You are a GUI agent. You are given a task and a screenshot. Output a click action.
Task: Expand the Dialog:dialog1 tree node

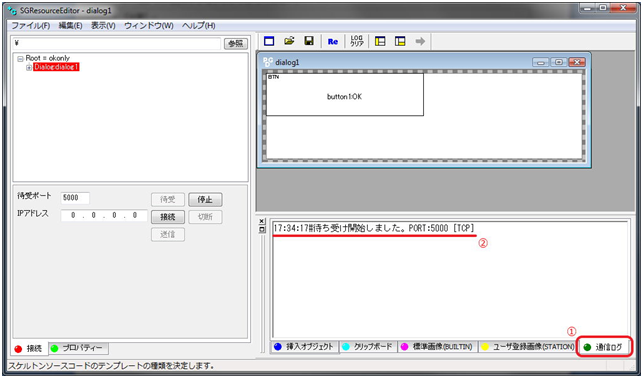coord(29,68)
